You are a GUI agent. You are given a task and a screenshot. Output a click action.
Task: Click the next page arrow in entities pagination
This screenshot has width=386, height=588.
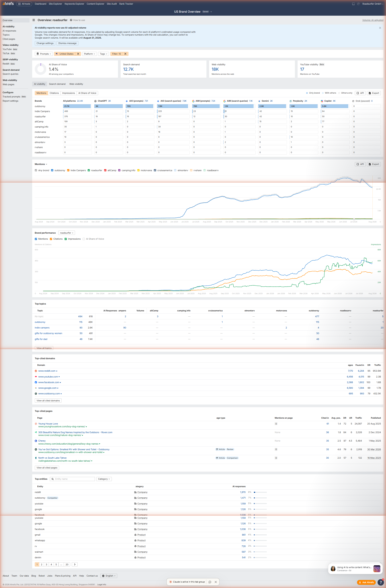(x=75, y=564)
